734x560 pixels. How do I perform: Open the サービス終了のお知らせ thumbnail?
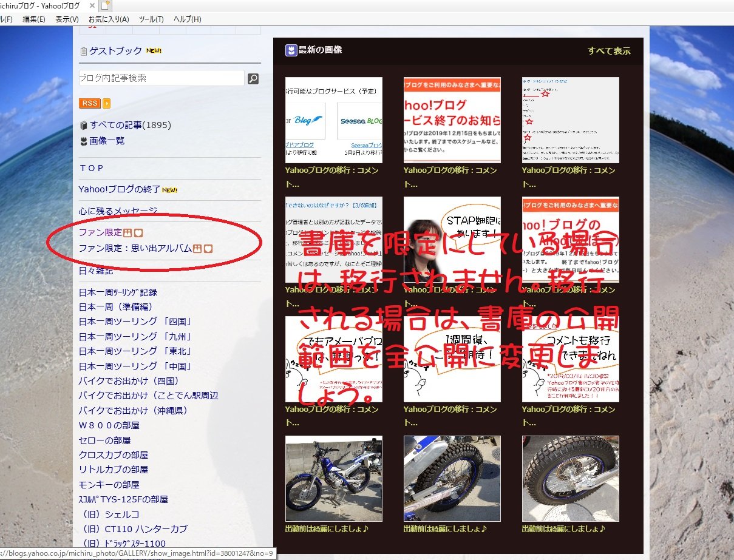point(452,120)
